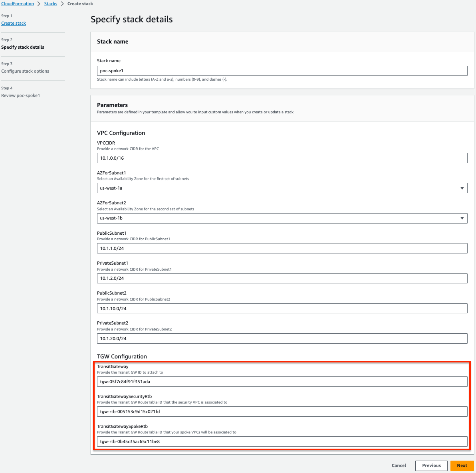This screenshot has height=473, width=476.
Task: Click the 'VPC Configuration' heading
Action: coord(121,133)
